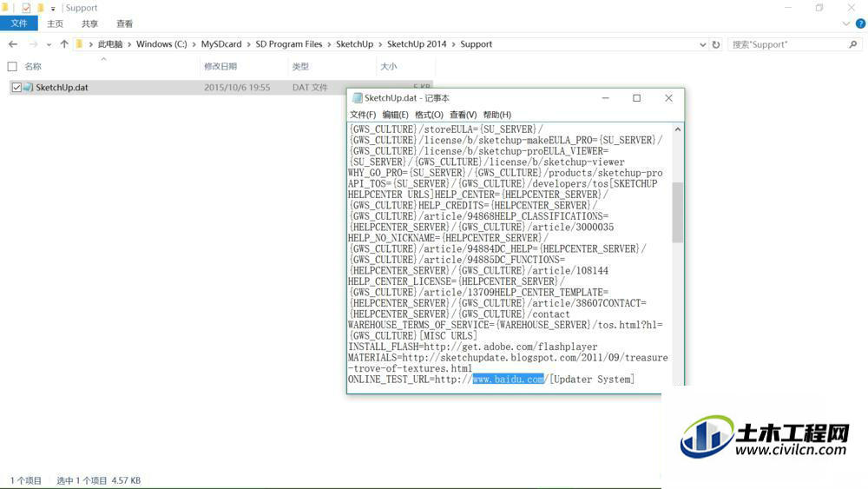
Task: Sort files by 类型 column
Action: (x=300, y=67)
